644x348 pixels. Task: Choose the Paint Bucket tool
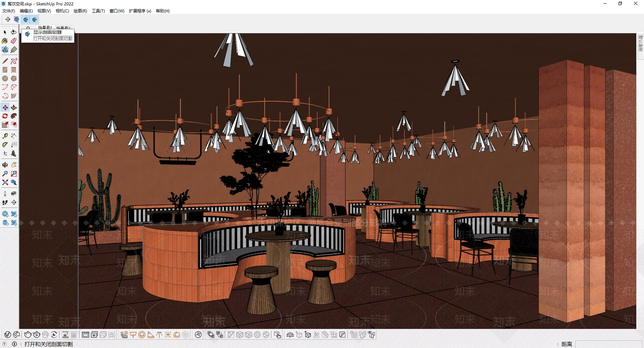point(5,41)
